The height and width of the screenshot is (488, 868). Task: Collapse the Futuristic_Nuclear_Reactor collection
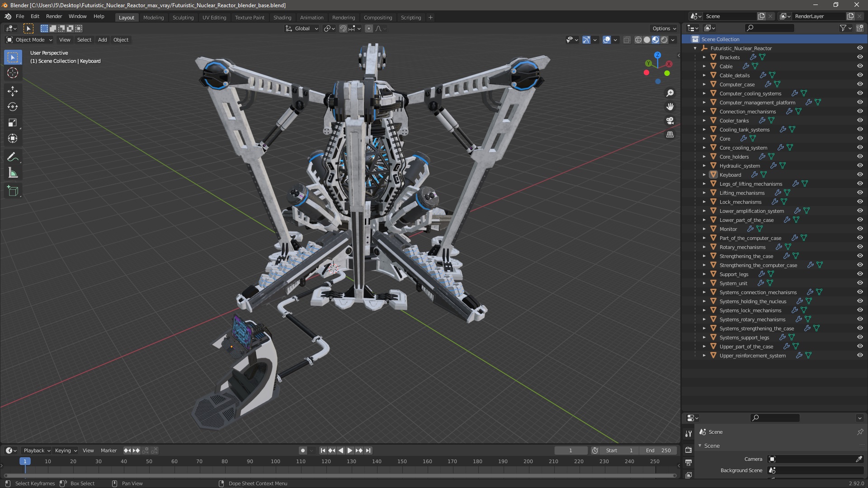coord(695,48)
